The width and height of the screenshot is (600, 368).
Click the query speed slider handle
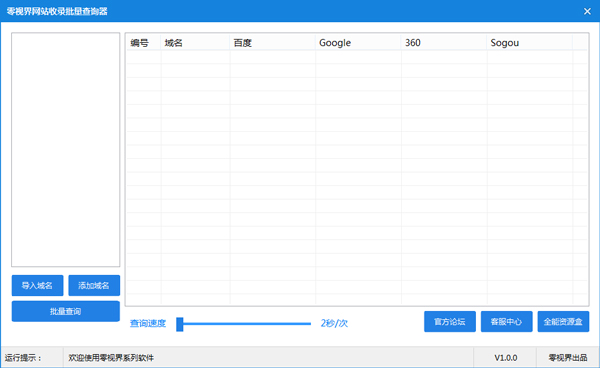pos(179,324)
